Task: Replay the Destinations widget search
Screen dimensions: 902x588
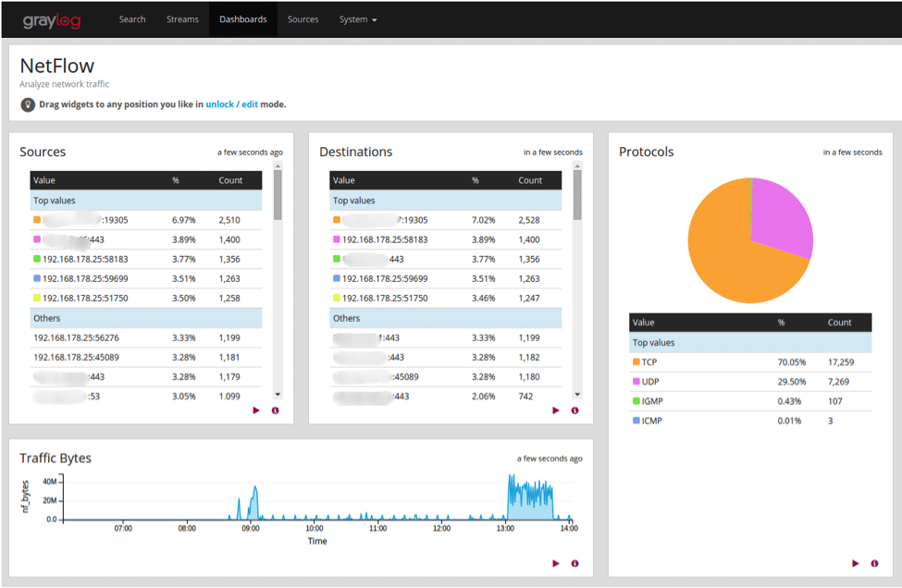Action: tap(556, 410)
